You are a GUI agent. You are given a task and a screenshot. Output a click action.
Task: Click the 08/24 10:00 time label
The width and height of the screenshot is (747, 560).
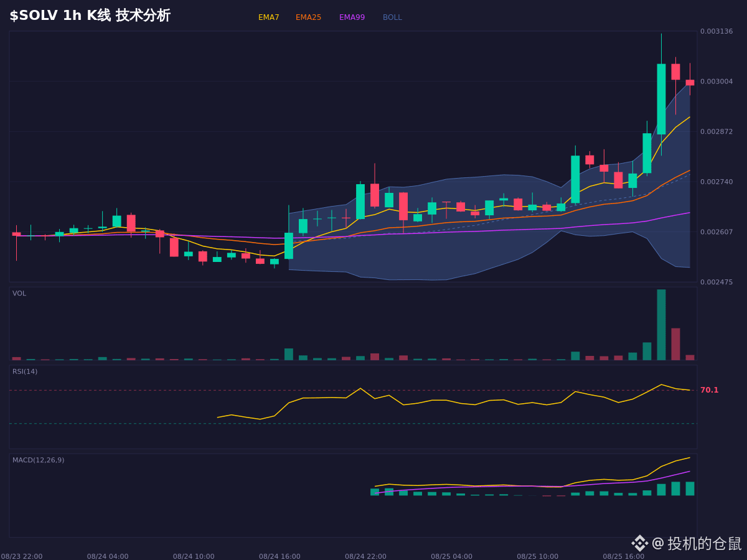pyautogui.click(x=194, y=556)
